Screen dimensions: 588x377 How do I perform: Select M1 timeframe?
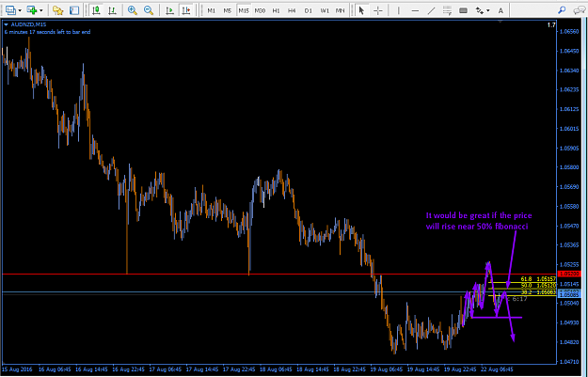[211, 11]
